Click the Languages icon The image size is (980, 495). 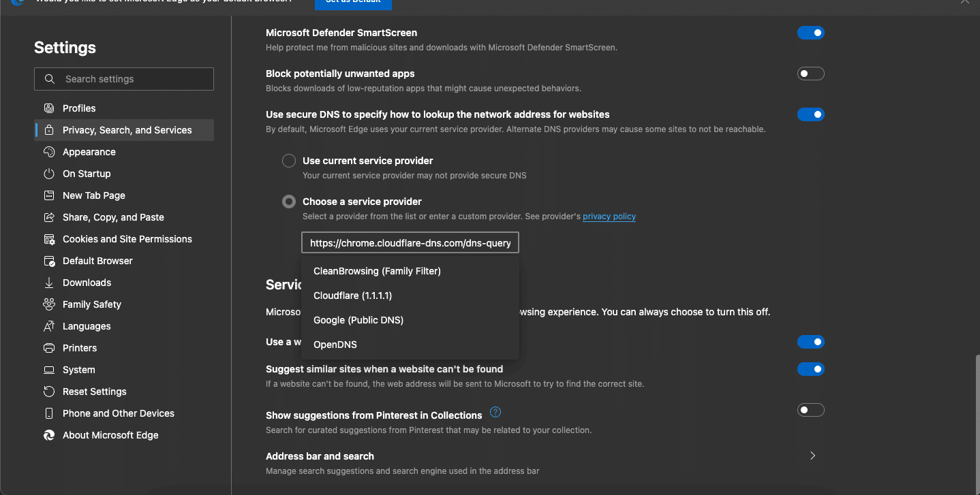(x=49, y=326)
